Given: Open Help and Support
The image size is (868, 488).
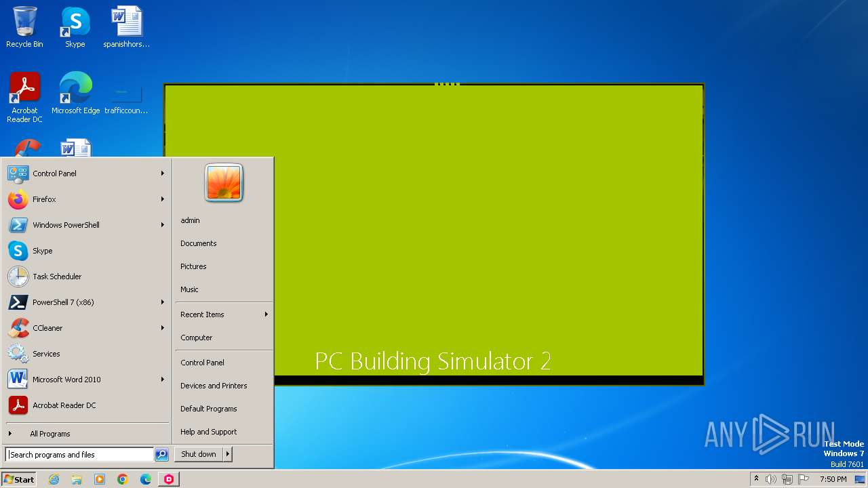Looking at the screenshot, I should (224, 432).
